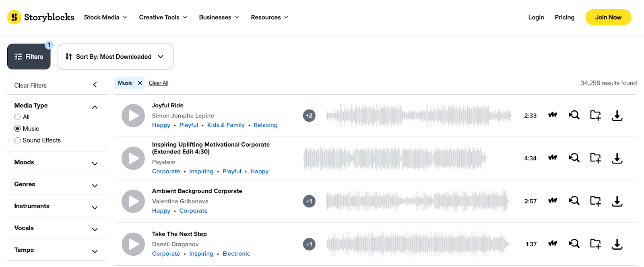
Task: Select the Music media type radio
Action: (x=17, y=129)
